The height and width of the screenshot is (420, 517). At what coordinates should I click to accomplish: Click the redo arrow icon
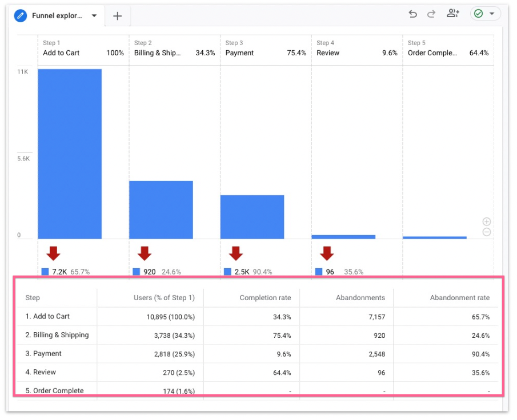pos(431,14)
